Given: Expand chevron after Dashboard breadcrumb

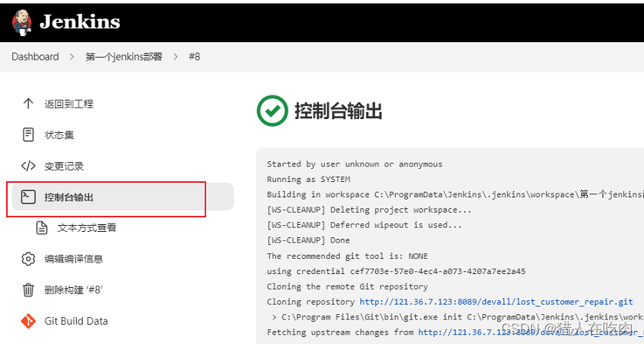Looking at the screenshot, I should pos(72,57).
